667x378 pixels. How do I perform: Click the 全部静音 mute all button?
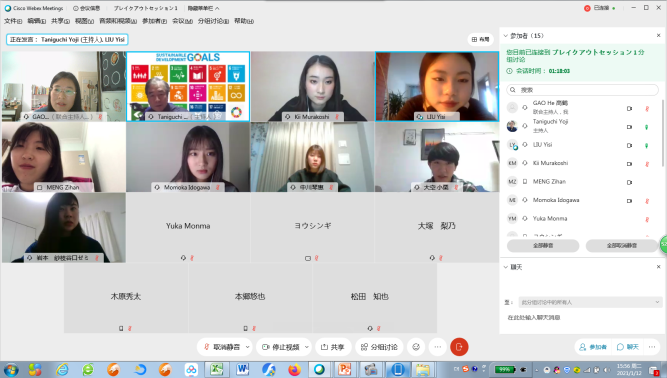pos(543,245)
